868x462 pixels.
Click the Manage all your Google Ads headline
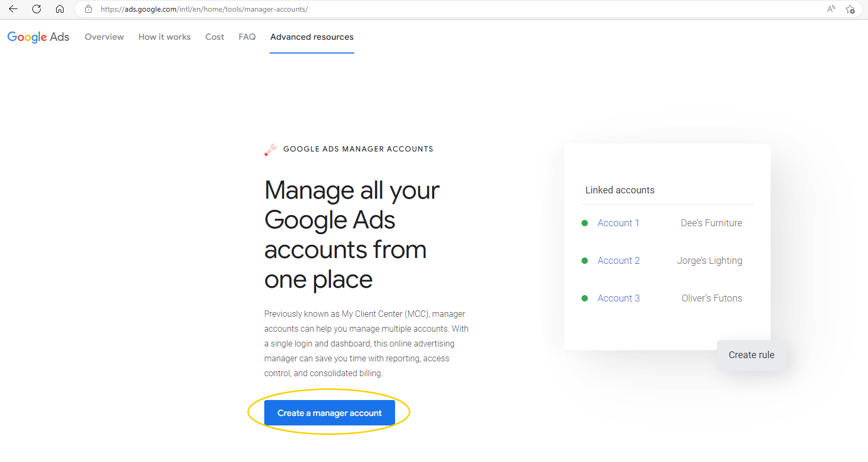tap(352, 235)
